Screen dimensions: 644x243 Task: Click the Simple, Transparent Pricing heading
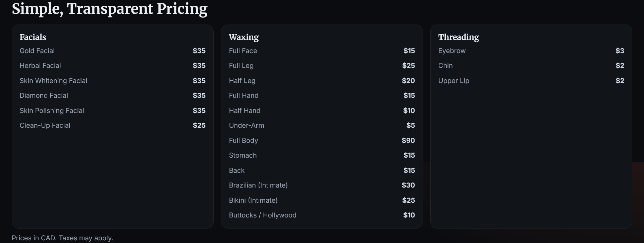click(110, 9)
